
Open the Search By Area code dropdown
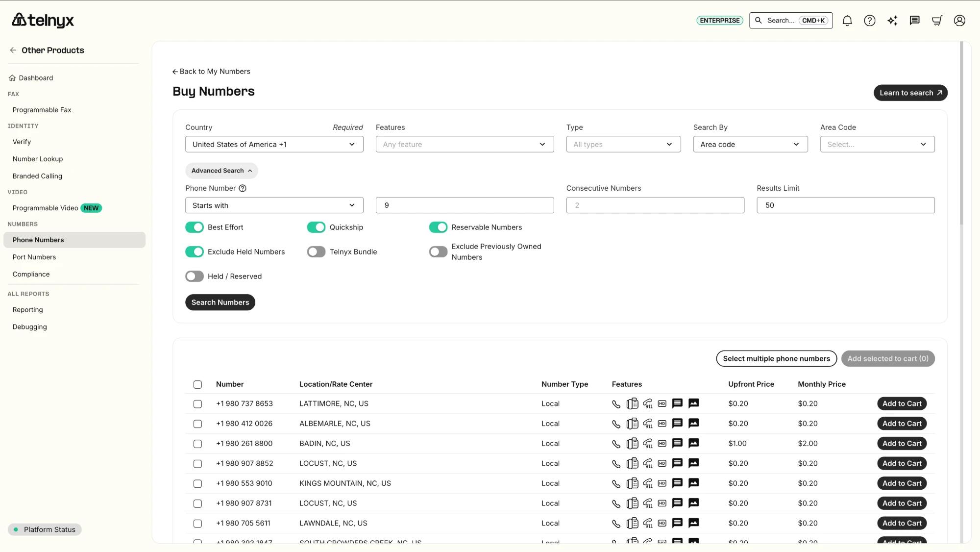click(x=750, y=144)
